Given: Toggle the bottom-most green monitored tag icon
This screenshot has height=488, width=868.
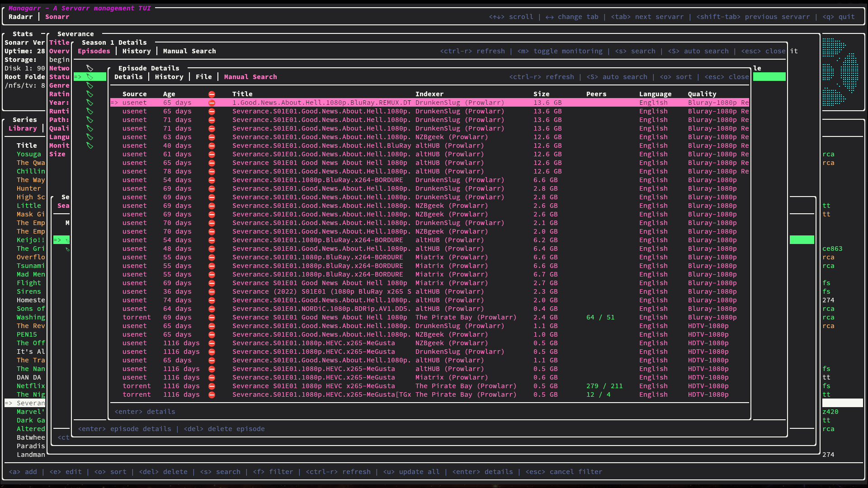Looking at the screenshot, I should [x=90, y=145].
